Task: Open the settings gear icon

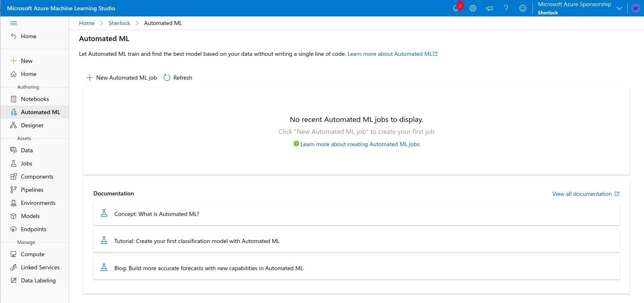Action: click(473, 8)
